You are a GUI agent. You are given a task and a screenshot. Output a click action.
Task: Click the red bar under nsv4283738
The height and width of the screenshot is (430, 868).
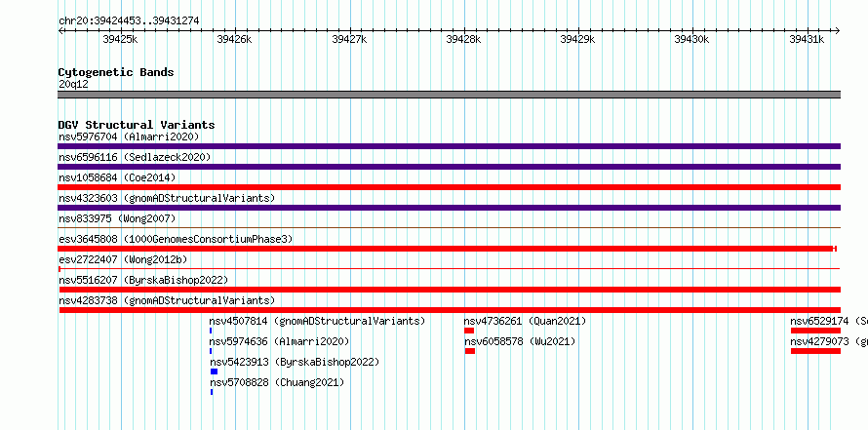450,310
